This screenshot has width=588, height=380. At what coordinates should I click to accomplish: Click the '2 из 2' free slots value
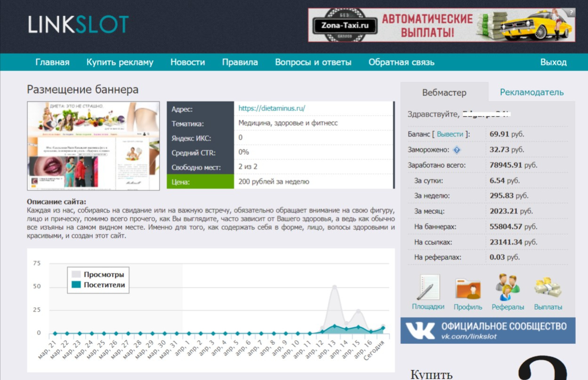click(248, 167)
